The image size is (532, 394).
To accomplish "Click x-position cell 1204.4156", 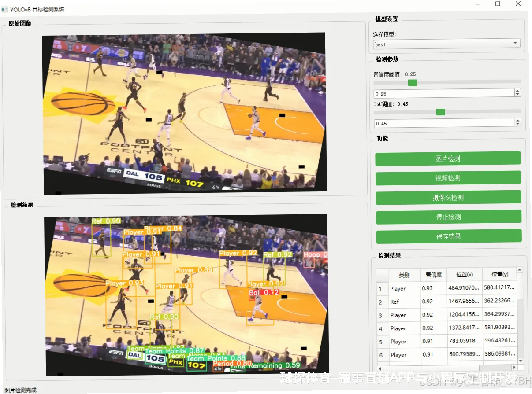I will 465,315.
